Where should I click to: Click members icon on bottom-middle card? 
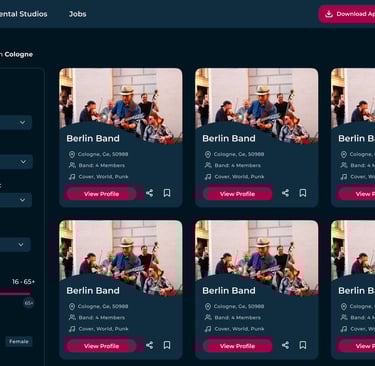[x=208, y=317]
